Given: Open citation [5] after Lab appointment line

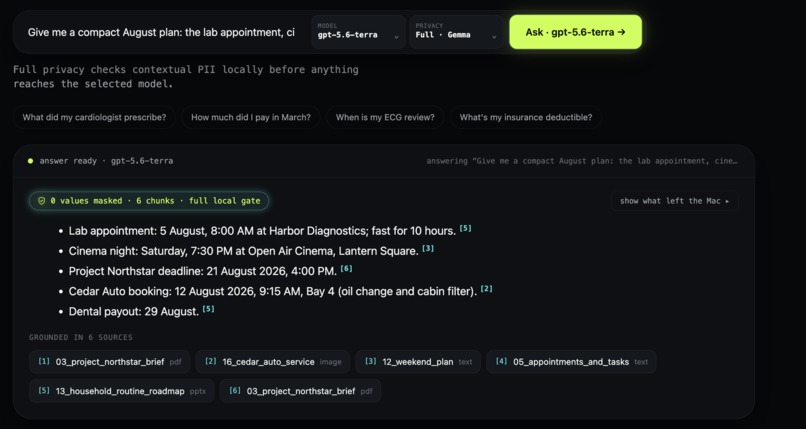Looking at the screenshot, I should click(x=465, y=228).
